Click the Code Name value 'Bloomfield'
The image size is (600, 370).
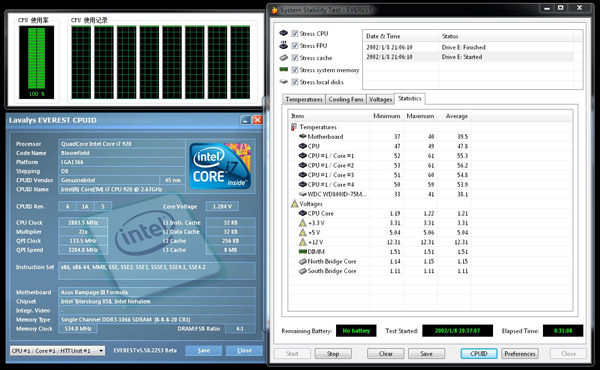pos(122,153)
